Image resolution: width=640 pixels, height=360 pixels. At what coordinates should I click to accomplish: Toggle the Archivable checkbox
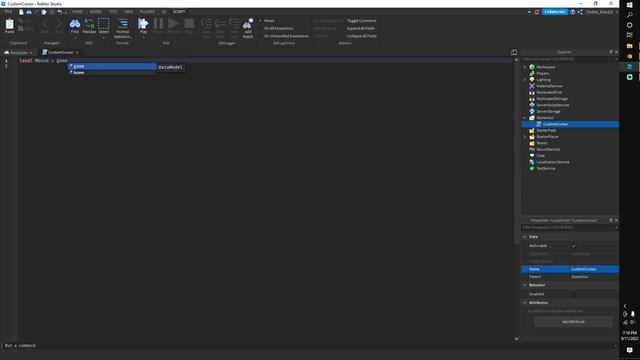573,246
